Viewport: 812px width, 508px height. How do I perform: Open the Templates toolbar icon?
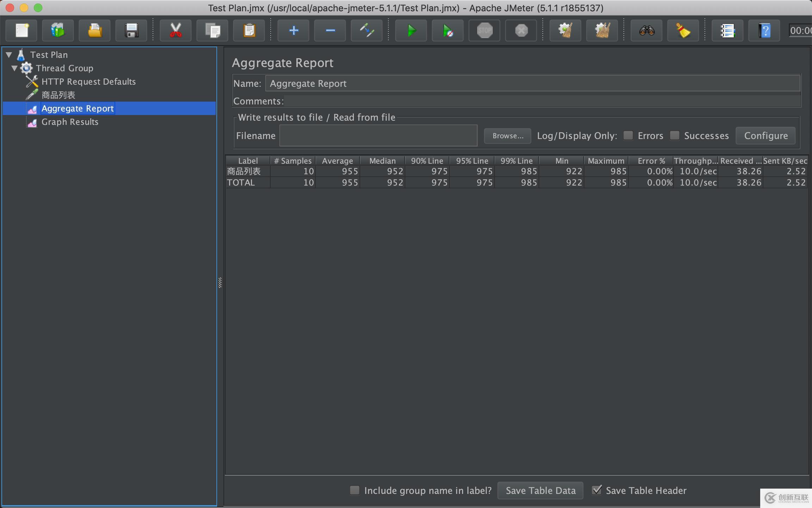coord(58,31)
